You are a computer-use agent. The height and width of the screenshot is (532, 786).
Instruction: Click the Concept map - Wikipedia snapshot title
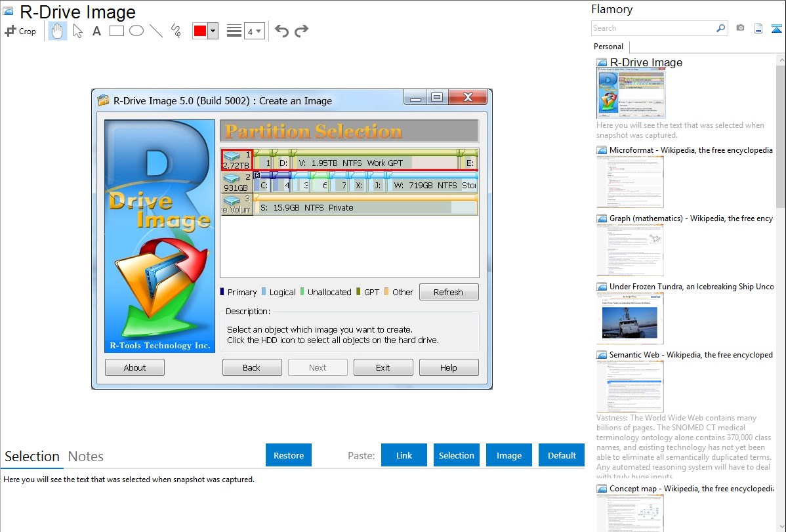(691, 488)
